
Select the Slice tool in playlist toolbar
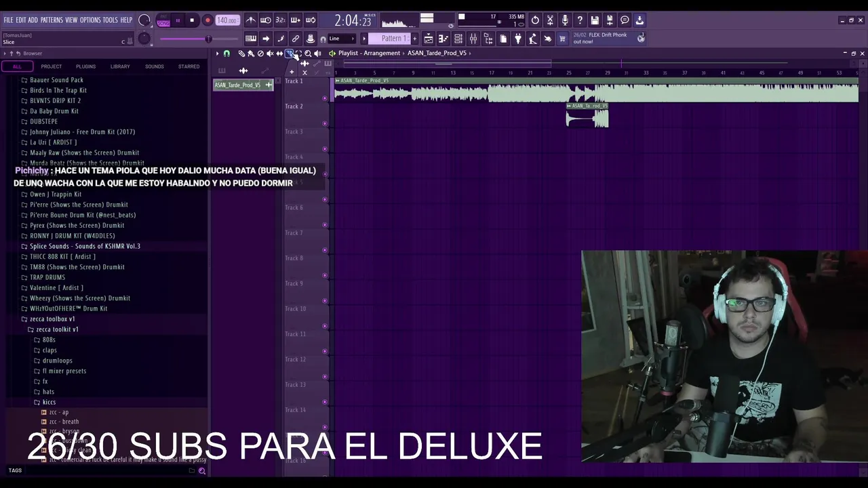tap(289, 54)
